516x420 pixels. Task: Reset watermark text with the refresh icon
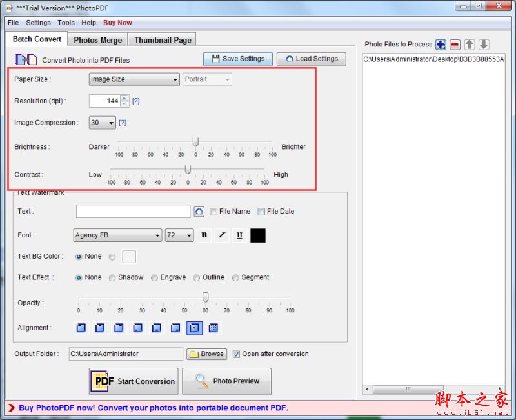point(199,212)
